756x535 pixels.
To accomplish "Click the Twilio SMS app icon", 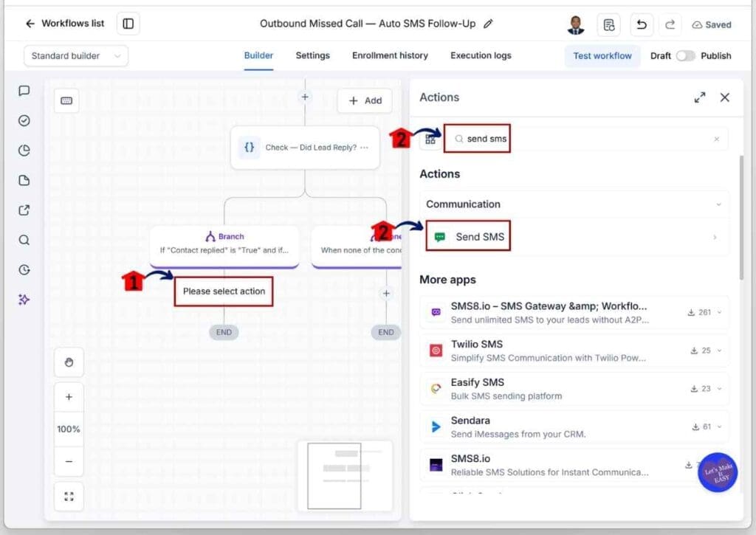I will 436,351.
